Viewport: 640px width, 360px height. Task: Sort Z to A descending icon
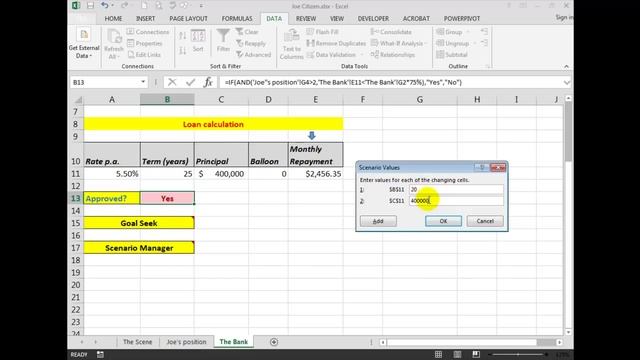[182, 51]
